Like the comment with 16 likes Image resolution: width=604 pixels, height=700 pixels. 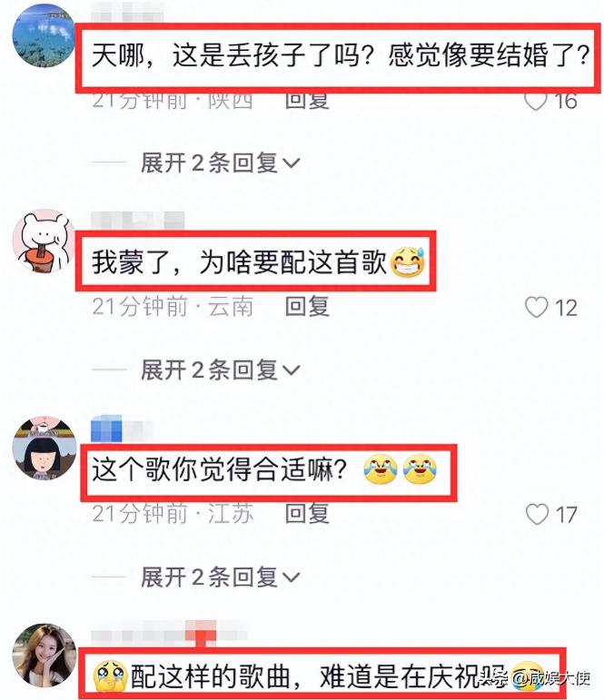coord(536,102)
